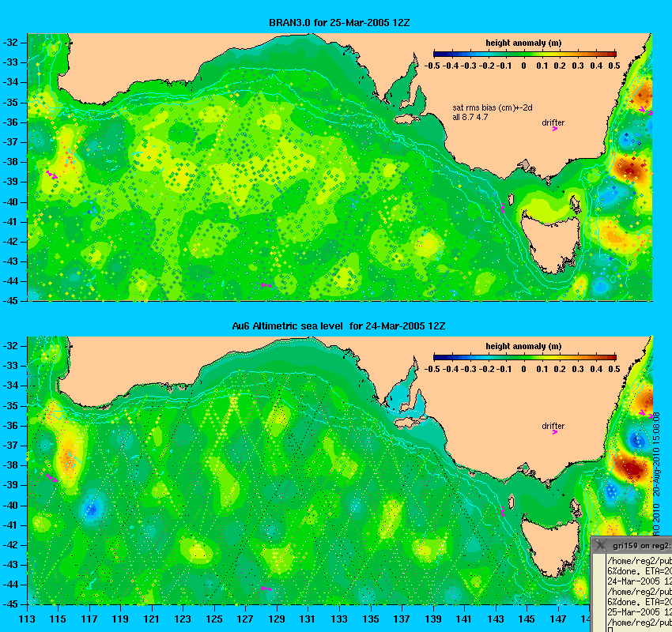The height and width of the screenshot is (632, 672).
Task: Click the 'Au6 Altimetric sea level' plot title
Action: click(x=287, y=325)
